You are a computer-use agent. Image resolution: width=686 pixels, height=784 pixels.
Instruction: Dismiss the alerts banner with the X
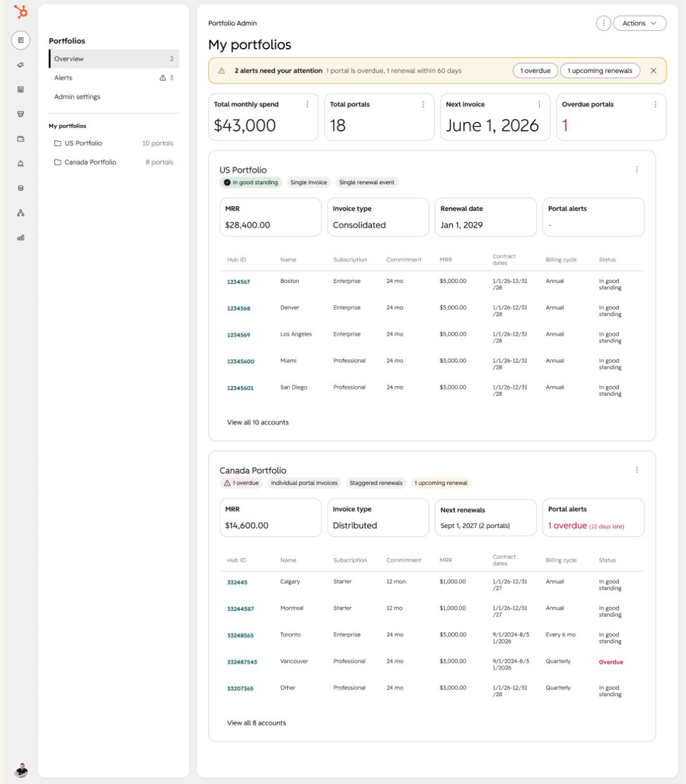click(653, 71)
